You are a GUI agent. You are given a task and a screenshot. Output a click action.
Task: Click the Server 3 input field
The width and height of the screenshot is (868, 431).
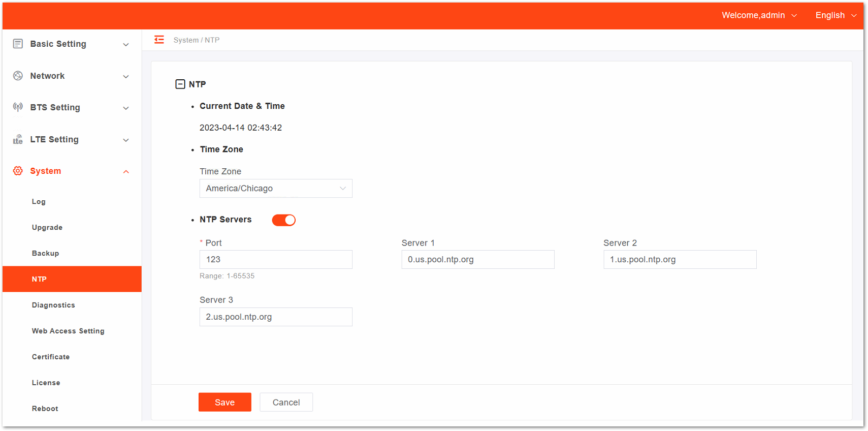coord(276,317)
